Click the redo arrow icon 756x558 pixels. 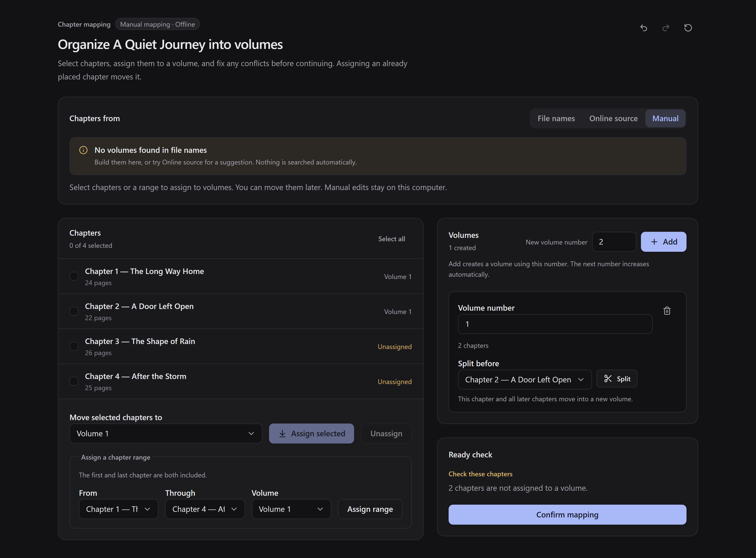[666, 28]
